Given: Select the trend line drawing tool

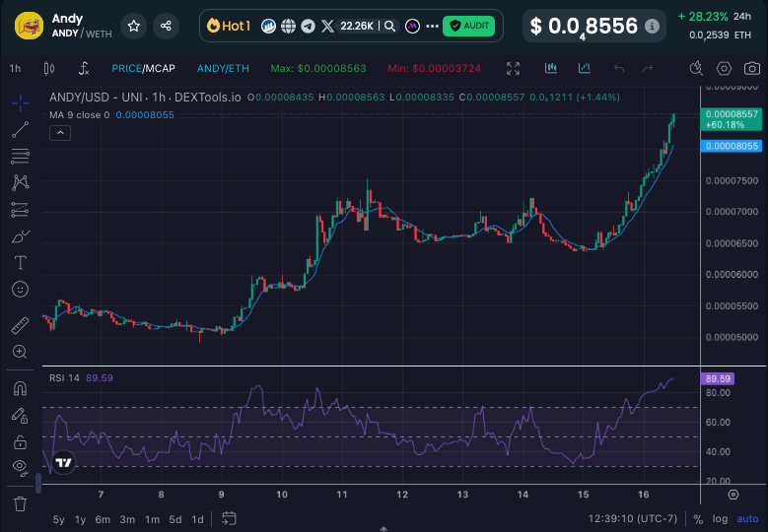Looking at the screenshot, I should coord(20,130).
